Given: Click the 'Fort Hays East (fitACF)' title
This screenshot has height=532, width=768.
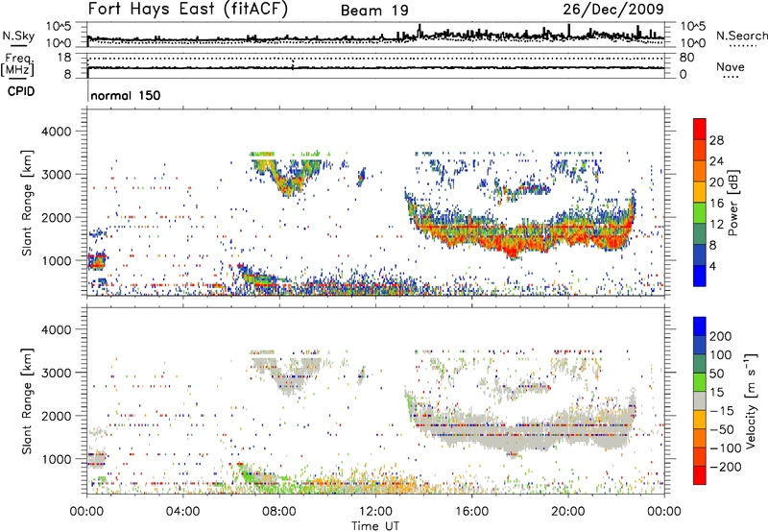Looking at the screenshot, I should coord(188,9).
